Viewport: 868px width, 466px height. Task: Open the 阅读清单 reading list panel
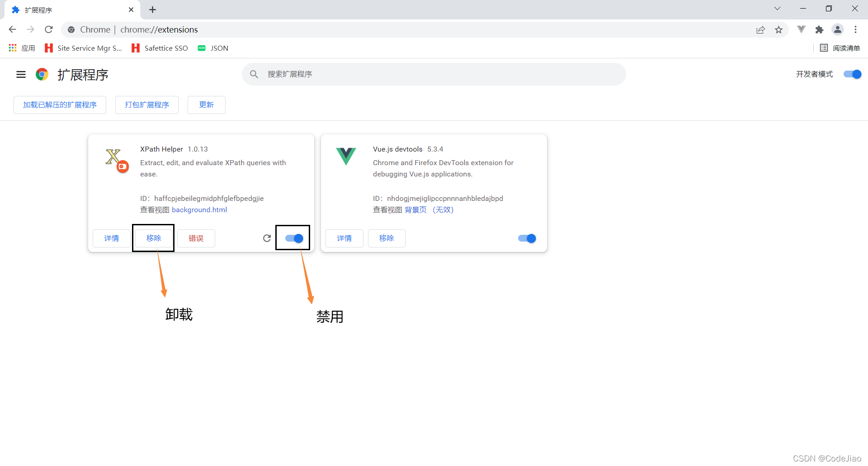(840, 48)
